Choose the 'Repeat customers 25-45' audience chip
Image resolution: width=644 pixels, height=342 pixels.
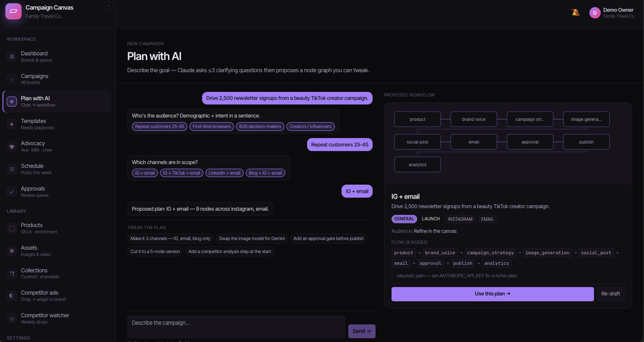point(160,126)
